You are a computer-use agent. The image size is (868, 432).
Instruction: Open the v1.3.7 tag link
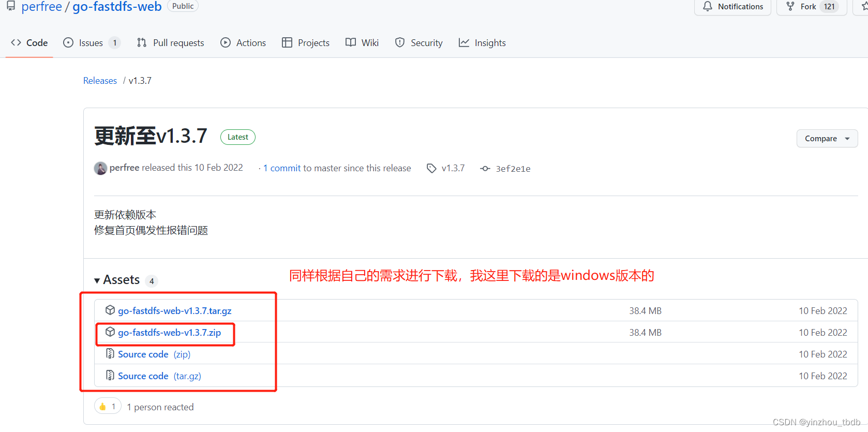pyautogui.click(x=453, y=168)
